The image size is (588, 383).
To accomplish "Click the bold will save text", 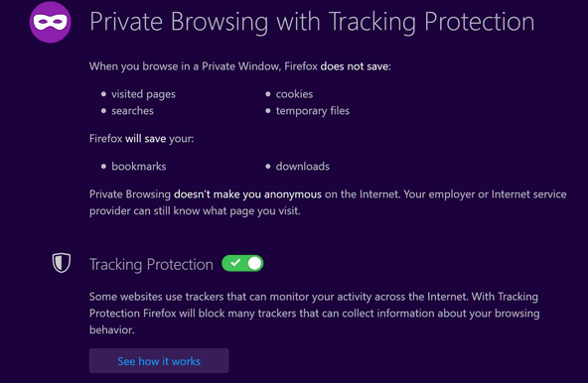I will point(145,139).
